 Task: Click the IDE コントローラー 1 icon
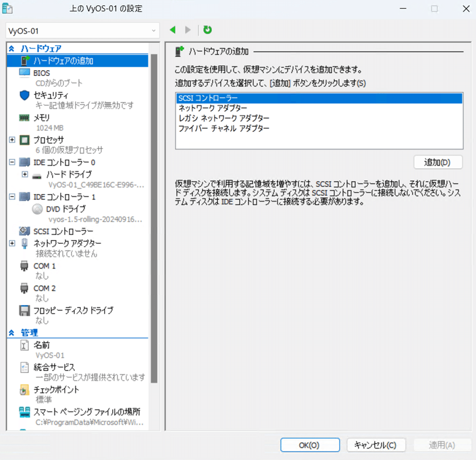click(x=24, y=197)
